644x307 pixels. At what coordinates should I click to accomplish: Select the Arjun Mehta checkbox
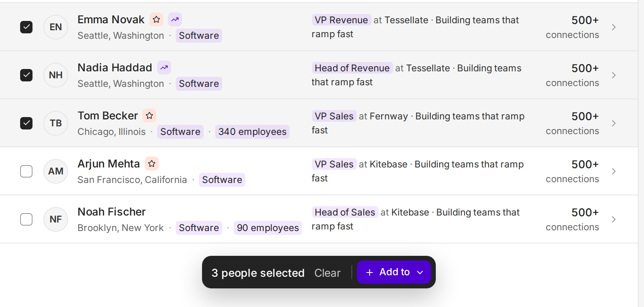coord(26,171)
